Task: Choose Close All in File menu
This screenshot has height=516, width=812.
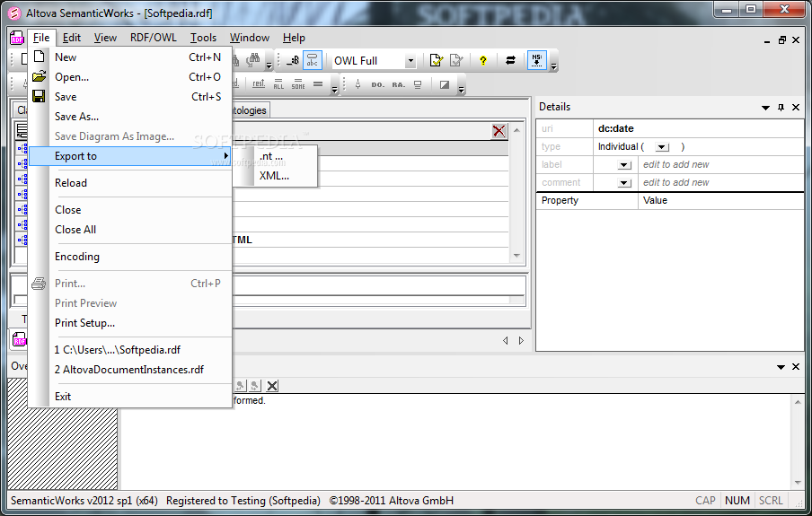Action: [129, 229]
